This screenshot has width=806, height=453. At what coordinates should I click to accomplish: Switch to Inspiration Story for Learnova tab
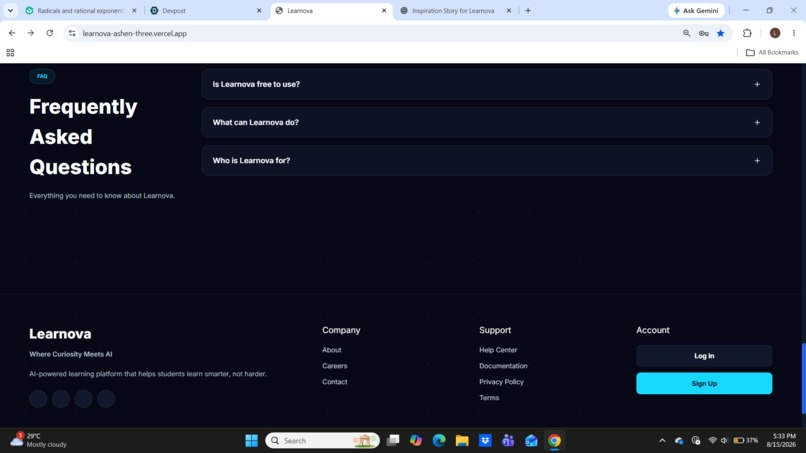pos(453,10)
